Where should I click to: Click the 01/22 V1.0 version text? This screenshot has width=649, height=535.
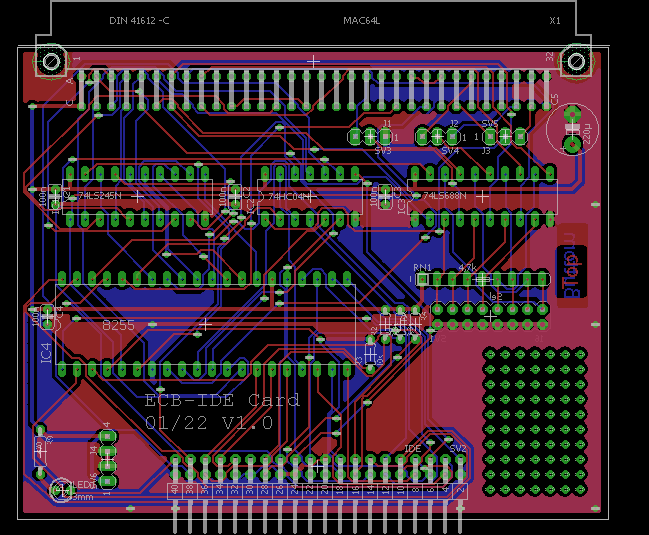pyautogui.click(x=209, y=423)
